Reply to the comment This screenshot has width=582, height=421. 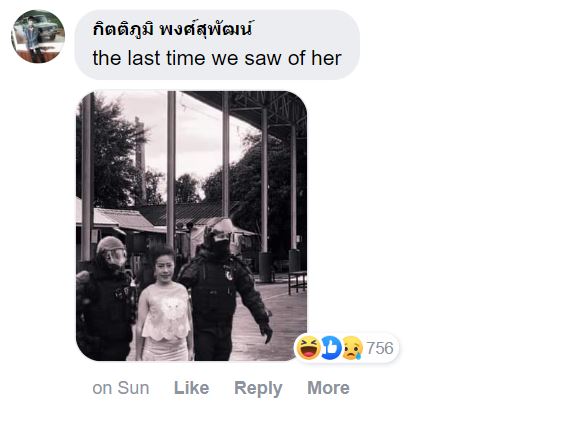[258, 388]
